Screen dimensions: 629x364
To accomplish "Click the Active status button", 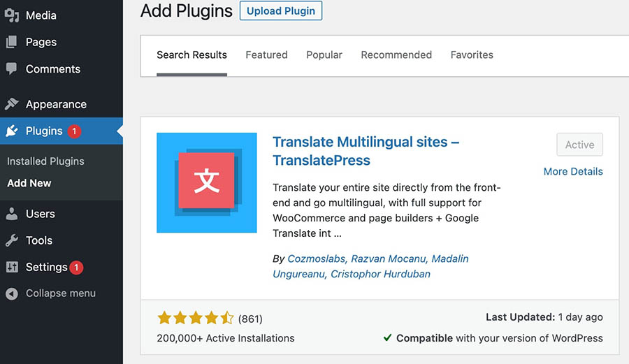I will pos(579,145).
